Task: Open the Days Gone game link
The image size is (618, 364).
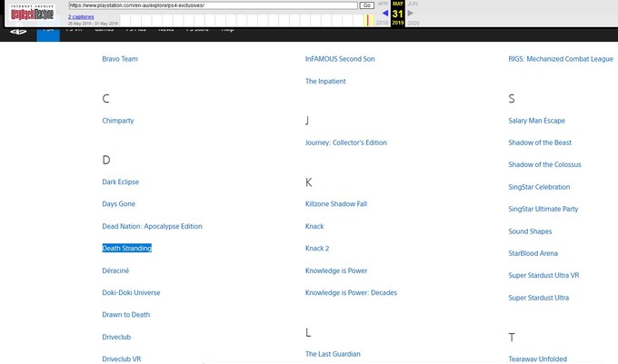Action: point(118,204)
